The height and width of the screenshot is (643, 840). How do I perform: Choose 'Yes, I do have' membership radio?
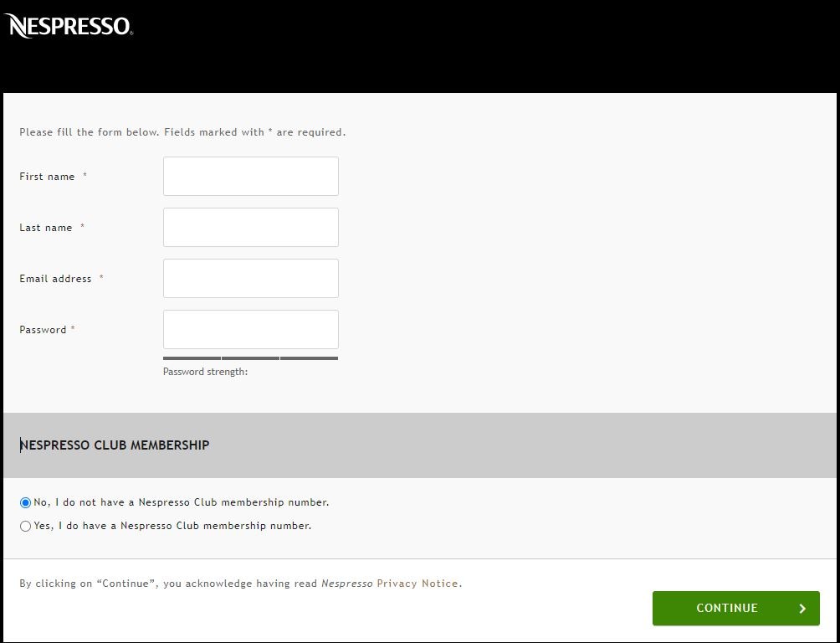pyautogui.click(x=25, y=526)
